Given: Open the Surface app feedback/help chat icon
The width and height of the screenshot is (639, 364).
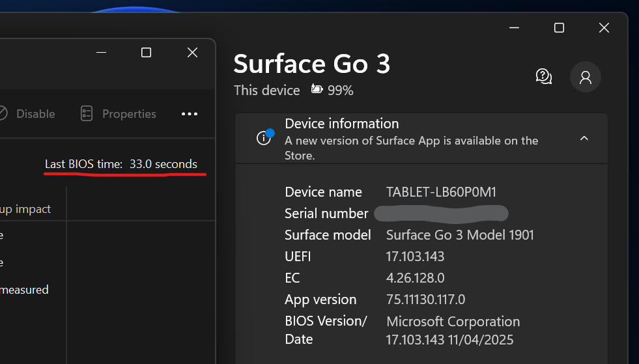Looking at the screenshot, I should point(544,77).
